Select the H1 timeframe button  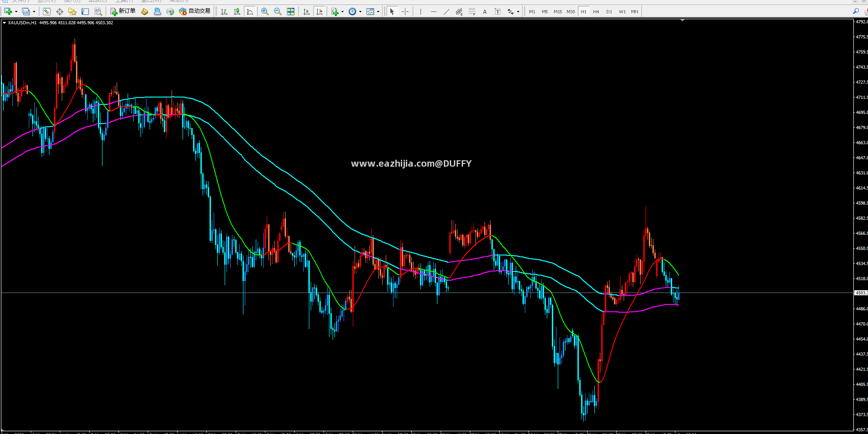(583, 11)
